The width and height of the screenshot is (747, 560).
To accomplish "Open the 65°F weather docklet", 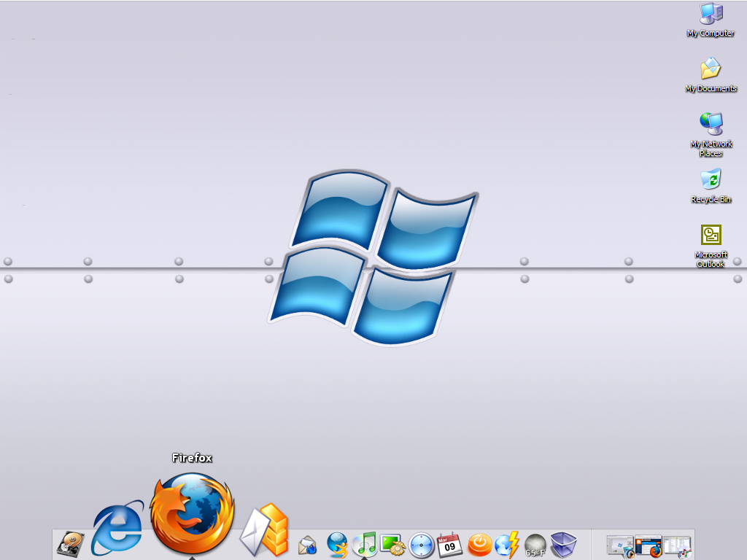I will (535, 545).
